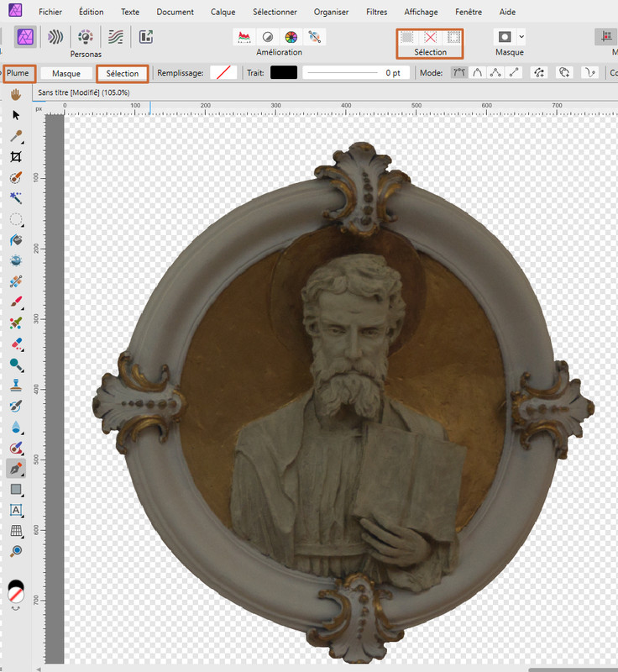Swap colors with the curved arrow icon
The image size is (618, 672).
(16, 607)
